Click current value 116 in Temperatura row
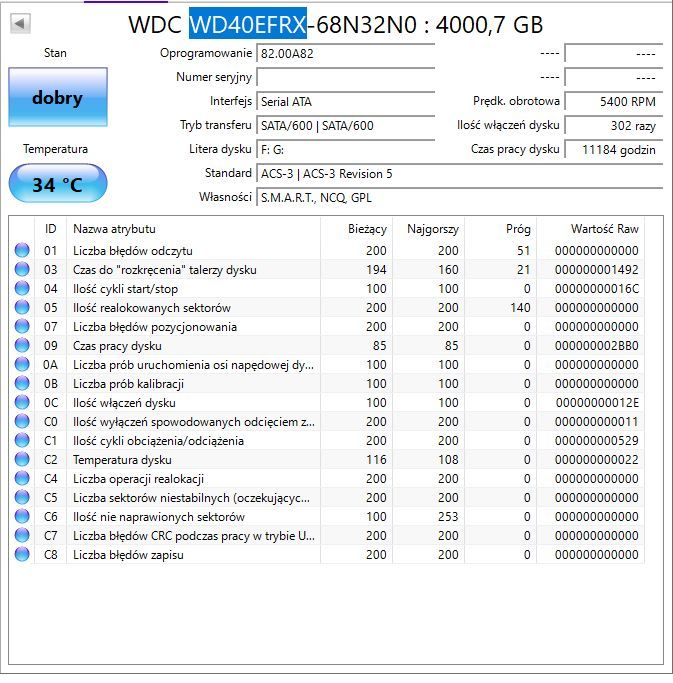Viewport: 673px width, 683px height. 376,460
